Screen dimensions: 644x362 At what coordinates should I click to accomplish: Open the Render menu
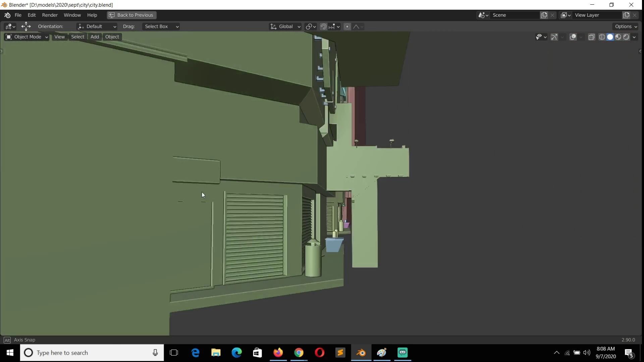(x=50, y=15)
